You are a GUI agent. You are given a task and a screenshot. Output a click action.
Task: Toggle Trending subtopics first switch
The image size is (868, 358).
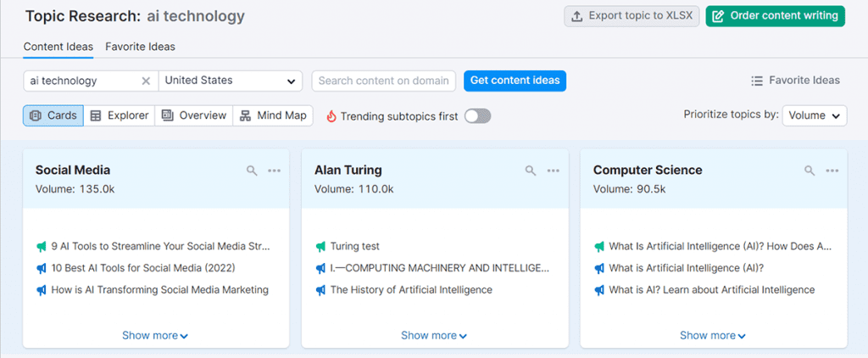click(477, 116)
